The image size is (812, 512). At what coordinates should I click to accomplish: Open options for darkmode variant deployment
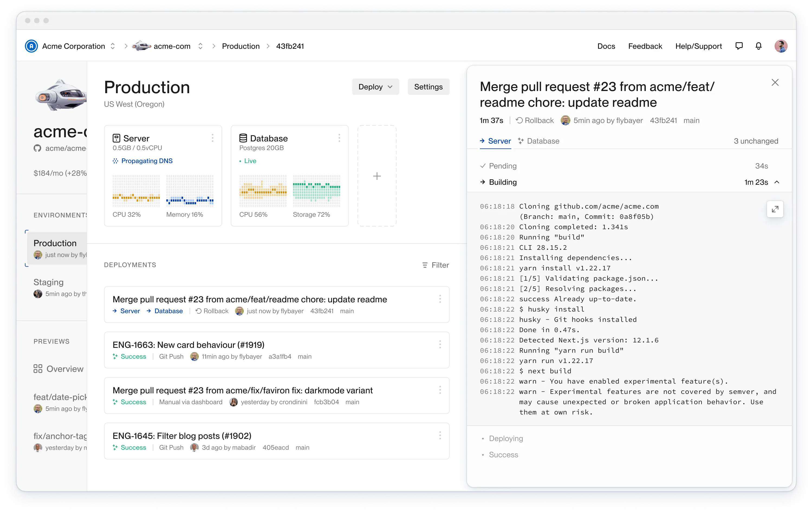(x=440, y=390)
